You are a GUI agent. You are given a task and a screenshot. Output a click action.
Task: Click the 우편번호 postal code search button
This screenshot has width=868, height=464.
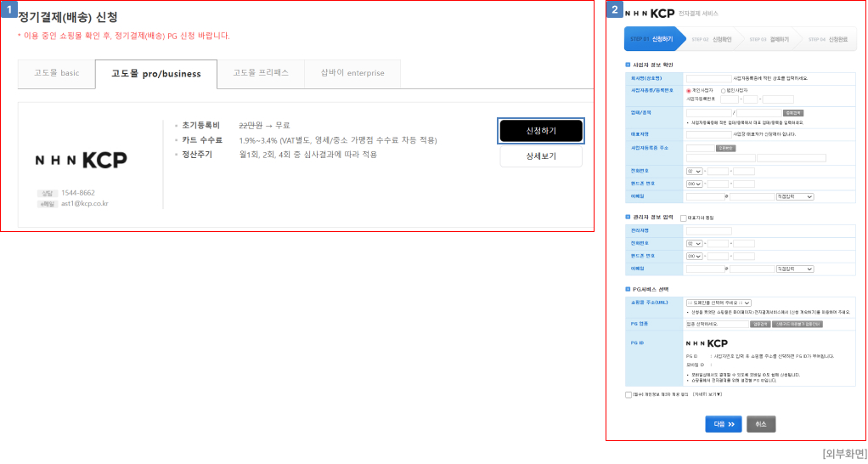(725, 148)
